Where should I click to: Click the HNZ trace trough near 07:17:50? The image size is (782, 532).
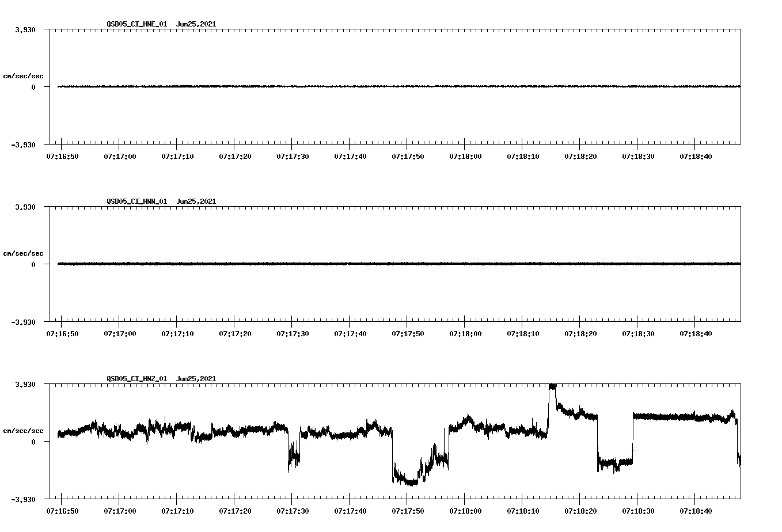tap(411, 481)
